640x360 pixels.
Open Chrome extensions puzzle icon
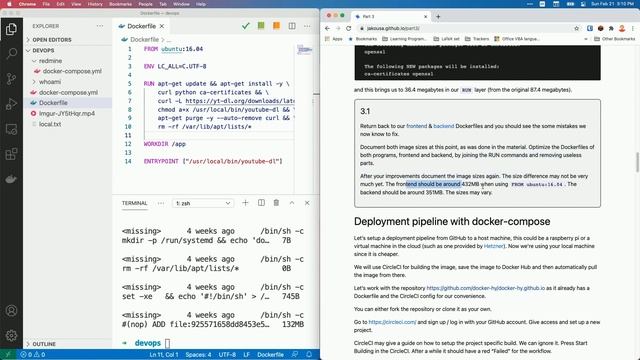(611, 28)
